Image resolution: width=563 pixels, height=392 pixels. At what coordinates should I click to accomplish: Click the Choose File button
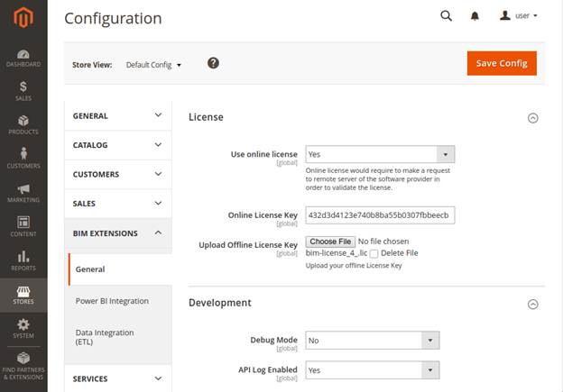330,242
